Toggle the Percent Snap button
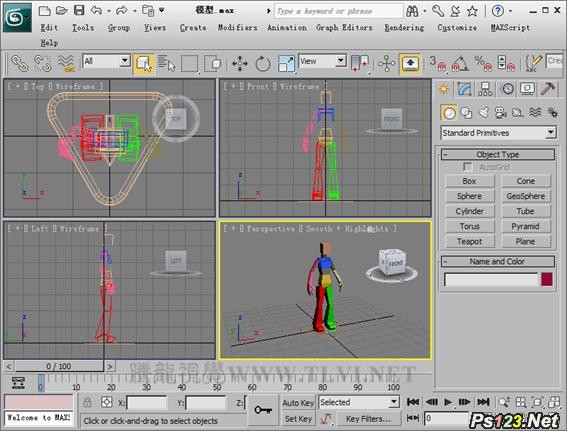Image resolution: width=567 pixels, height=431 pixels. coord(483,64)
